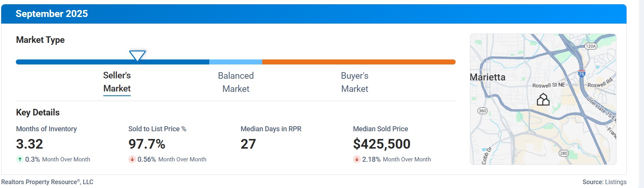Click the green up arrow under Months of Inventory
Viewport: 644px width, 188px height.
click(20, 159)
